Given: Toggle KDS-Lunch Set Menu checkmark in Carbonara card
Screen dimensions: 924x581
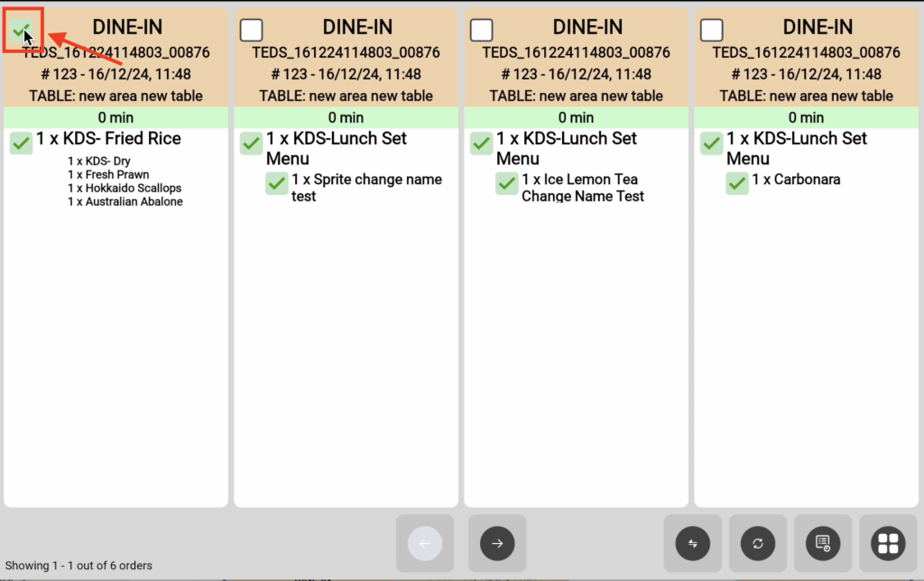Looking at the screenshot, I should click(711, 143).
